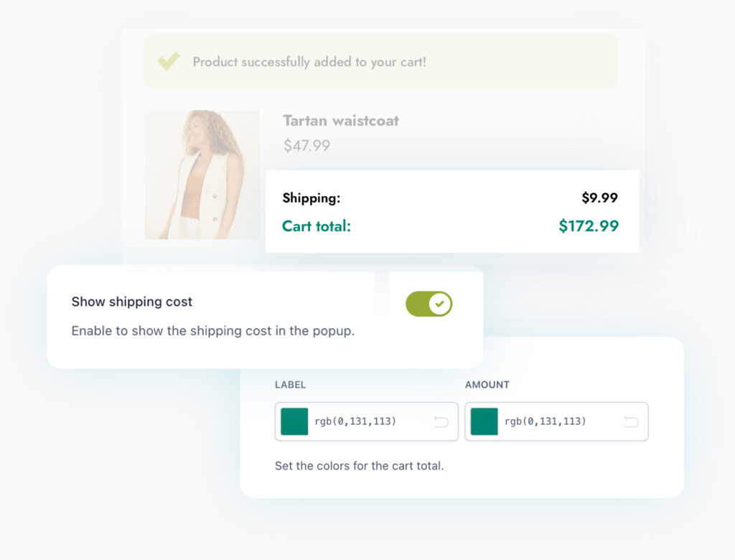This screenshot has width=735, height=560.
Task: Click the LABEL field header
Action: click(290, 385)
